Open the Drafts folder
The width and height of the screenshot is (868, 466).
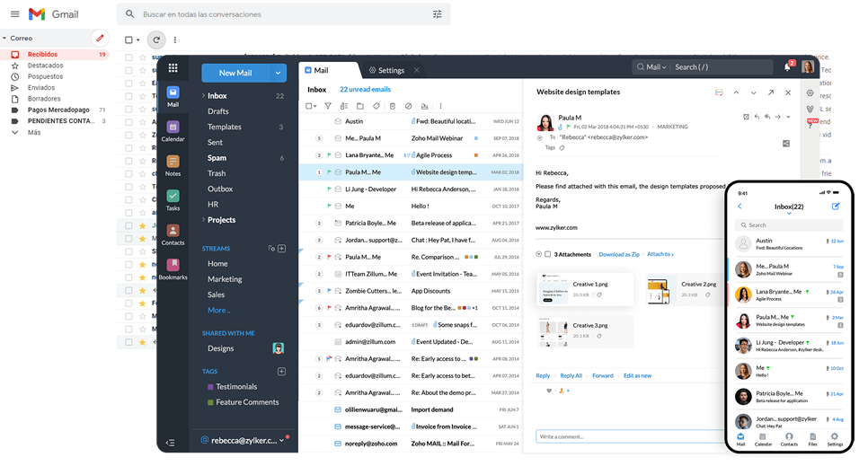[x=218, y=111]
